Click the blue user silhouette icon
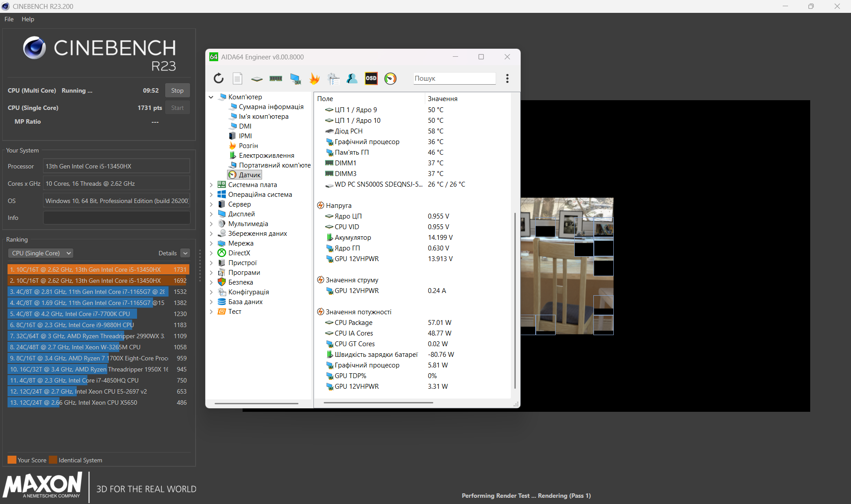The image size is (851, 504). pos(352,78)
